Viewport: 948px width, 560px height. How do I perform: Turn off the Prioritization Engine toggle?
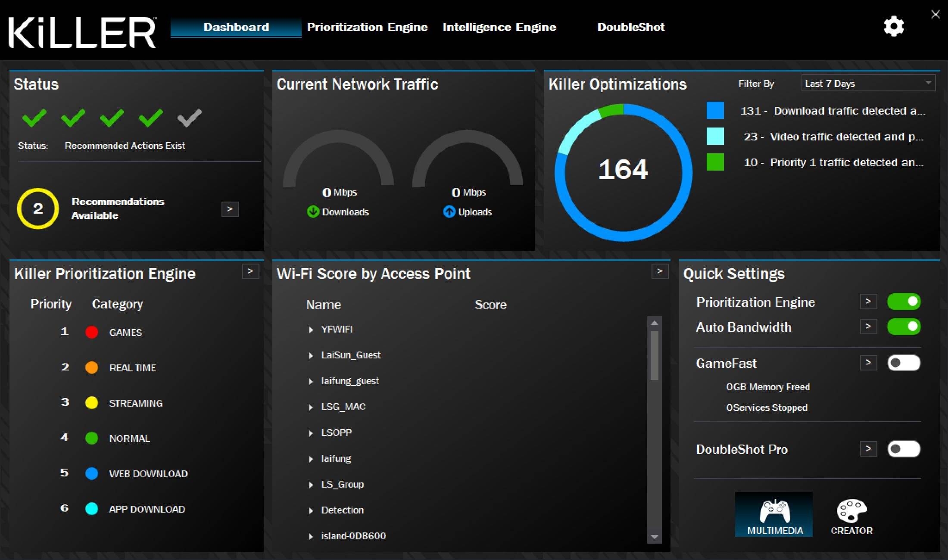(x=904, y=302)
